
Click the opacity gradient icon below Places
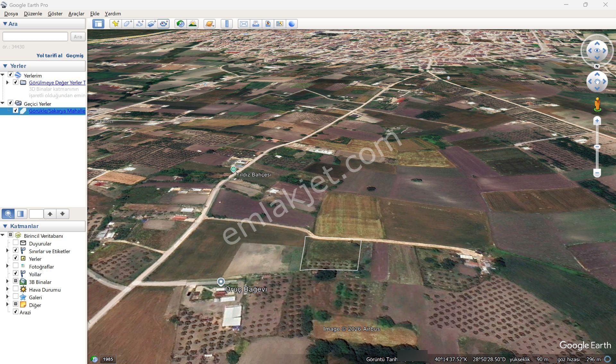(x=21, y=214)
